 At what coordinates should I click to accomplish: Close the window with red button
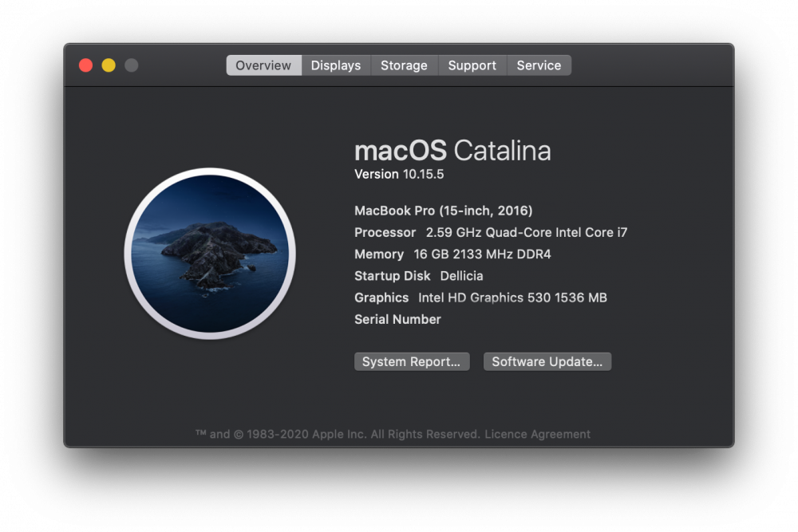tap(86, 65)
